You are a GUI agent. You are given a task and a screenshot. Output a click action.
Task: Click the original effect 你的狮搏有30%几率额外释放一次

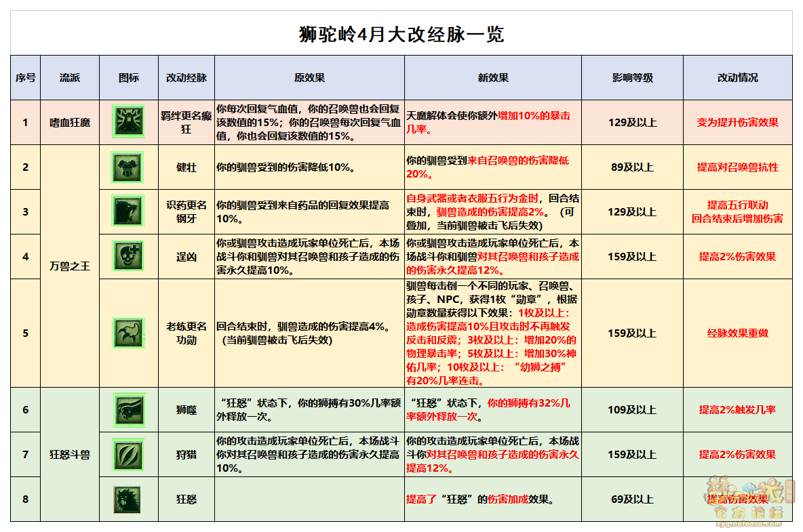309,410
